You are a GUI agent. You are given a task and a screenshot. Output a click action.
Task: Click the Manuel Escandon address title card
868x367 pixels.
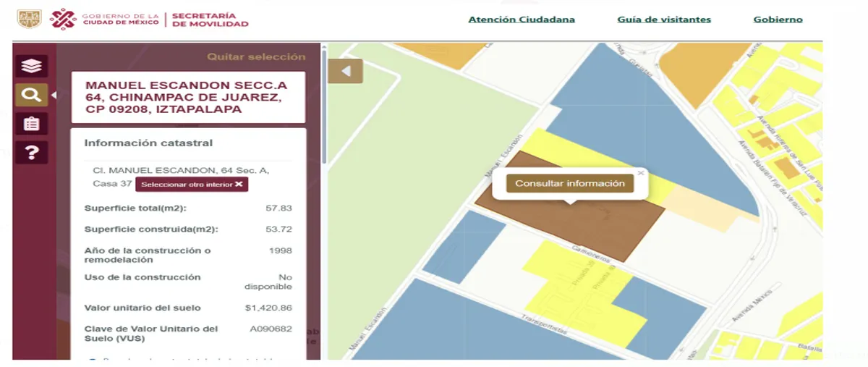(x=187, y=97)
